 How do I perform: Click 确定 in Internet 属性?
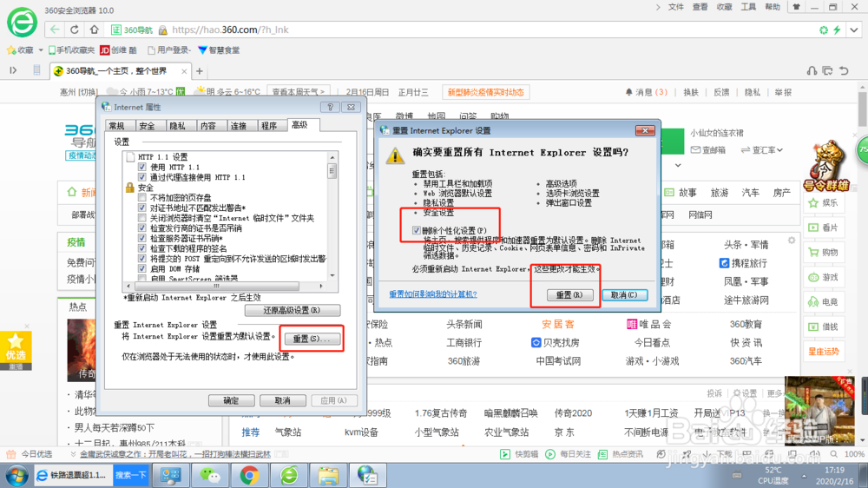tap(232, 400)
